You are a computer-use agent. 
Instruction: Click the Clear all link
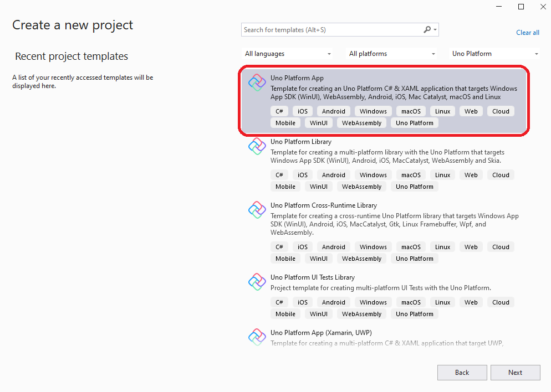point(527,33)
